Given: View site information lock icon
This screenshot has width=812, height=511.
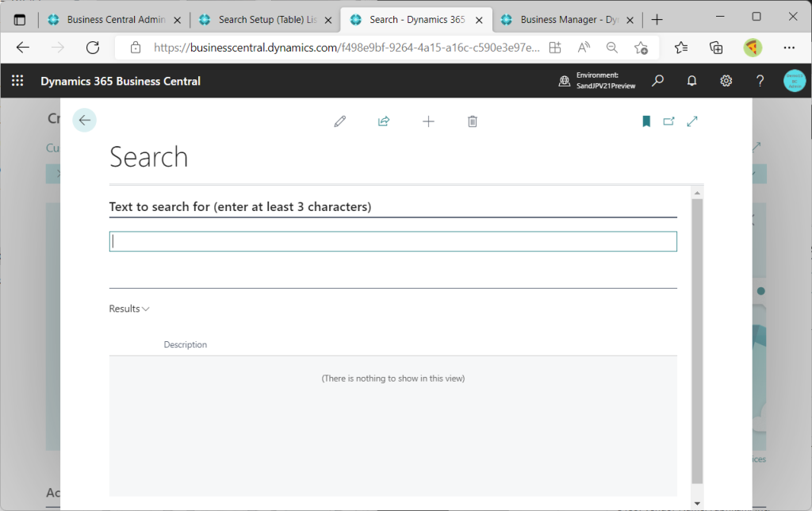Looking at the screenshot, I should point(136,48).
